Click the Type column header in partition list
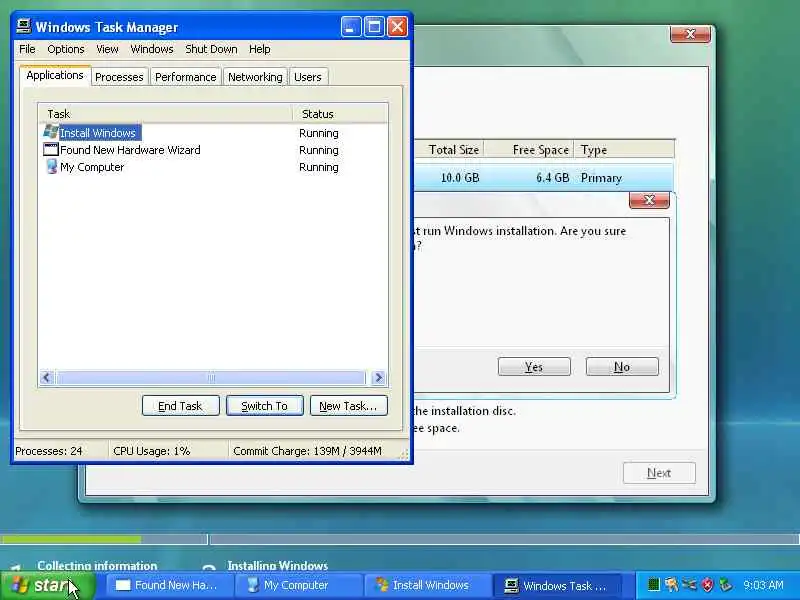 coord(624,149)
